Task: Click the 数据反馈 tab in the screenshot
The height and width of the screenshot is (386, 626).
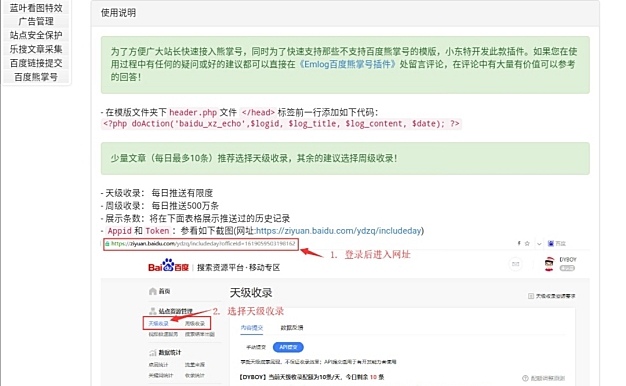Action: point(292,328)
